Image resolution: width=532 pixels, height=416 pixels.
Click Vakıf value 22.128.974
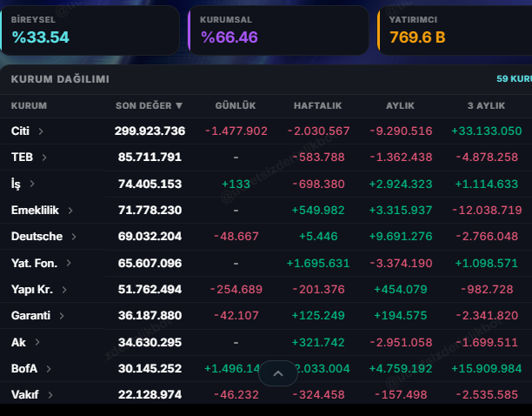[x=150, y=394]
